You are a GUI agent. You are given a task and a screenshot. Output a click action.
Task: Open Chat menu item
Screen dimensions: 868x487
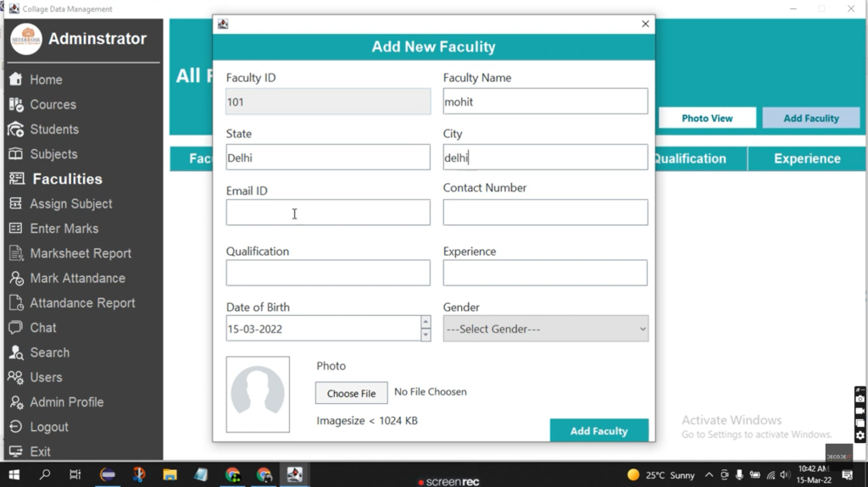(43, 328)
